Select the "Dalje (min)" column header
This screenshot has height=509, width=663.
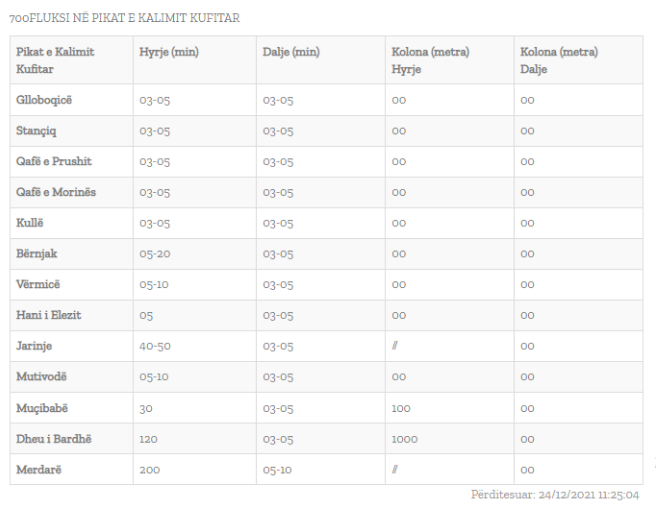click(x=291, y=52)
